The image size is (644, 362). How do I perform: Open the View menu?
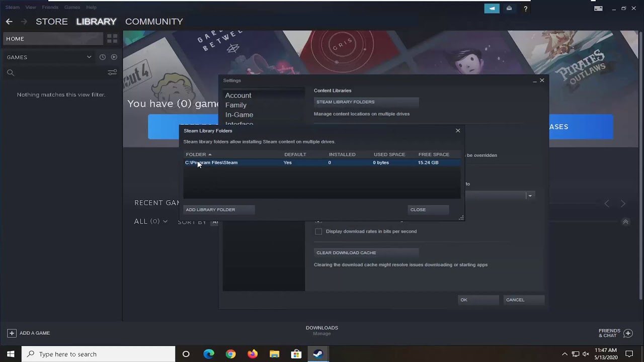click(31, 7)
